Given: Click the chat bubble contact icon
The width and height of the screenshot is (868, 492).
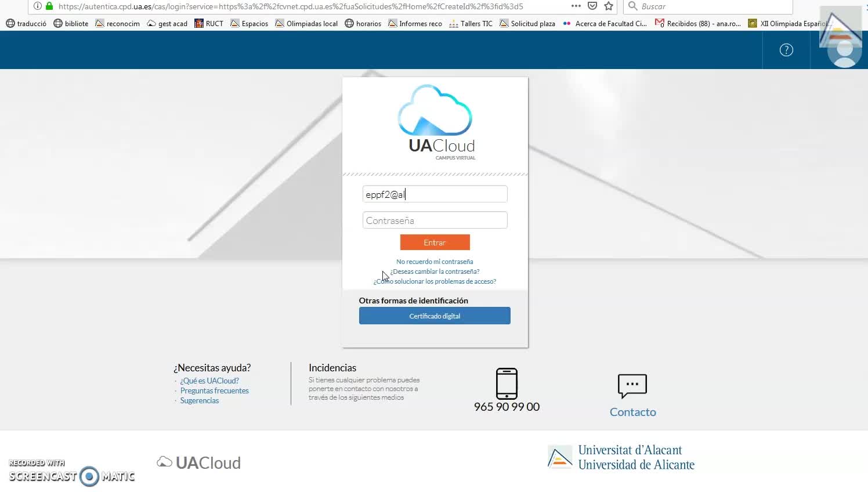Looking at the screenshot, I should [632, 386].
